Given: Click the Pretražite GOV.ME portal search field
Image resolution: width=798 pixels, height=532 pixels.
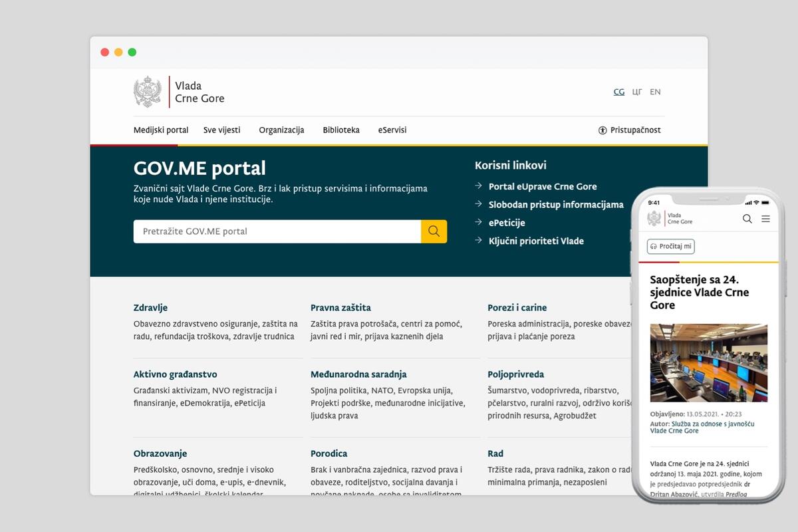Looking at the screenshot, I should click(277, 231).
